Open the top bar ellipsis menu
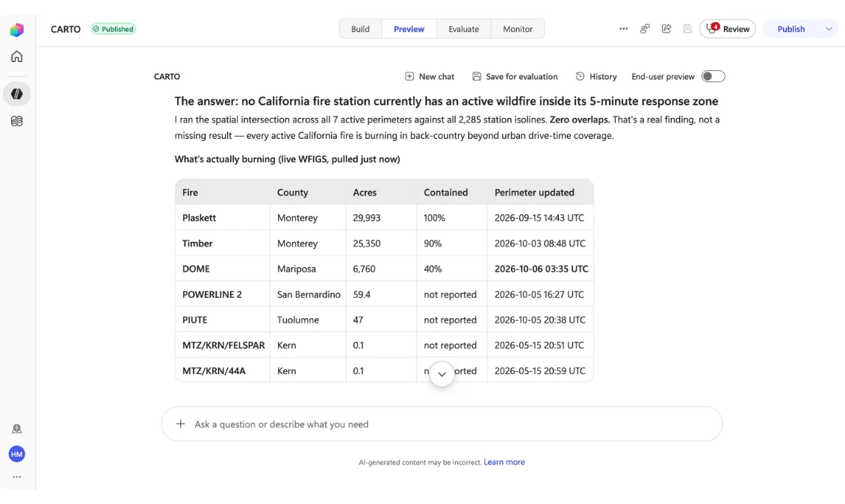 click(x=624, y=29)
